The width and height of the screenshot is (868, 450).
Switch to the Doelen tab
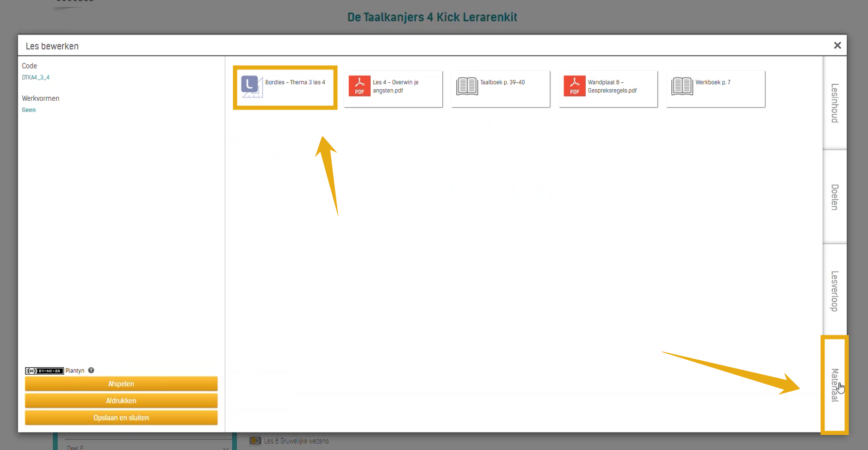[834, 197]
